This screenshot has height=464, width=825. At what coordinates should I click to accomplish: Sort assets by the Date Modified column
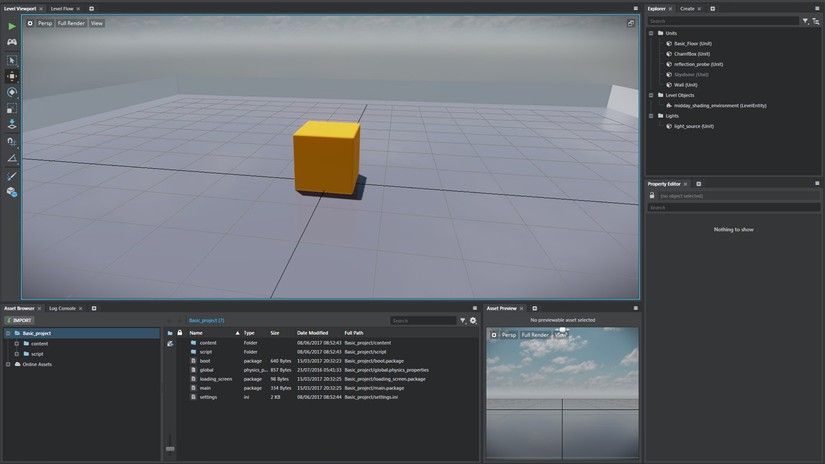[313, 333]
